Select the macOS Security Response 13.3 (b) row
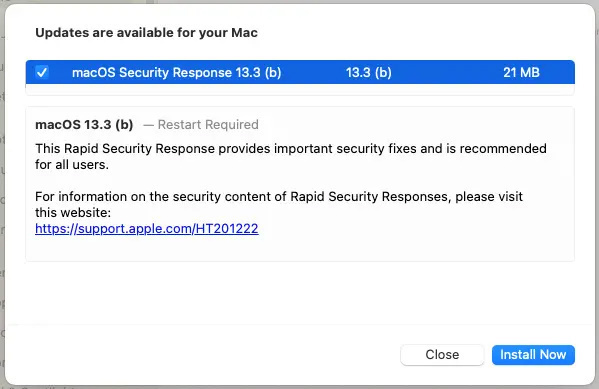The image size is (599, 389). [300, 72]
